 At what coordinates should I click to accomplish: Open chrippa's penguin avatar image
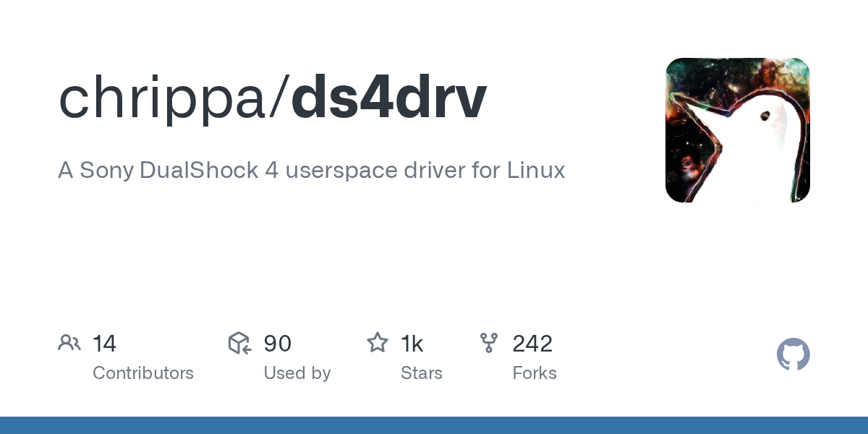coord(737,130)
